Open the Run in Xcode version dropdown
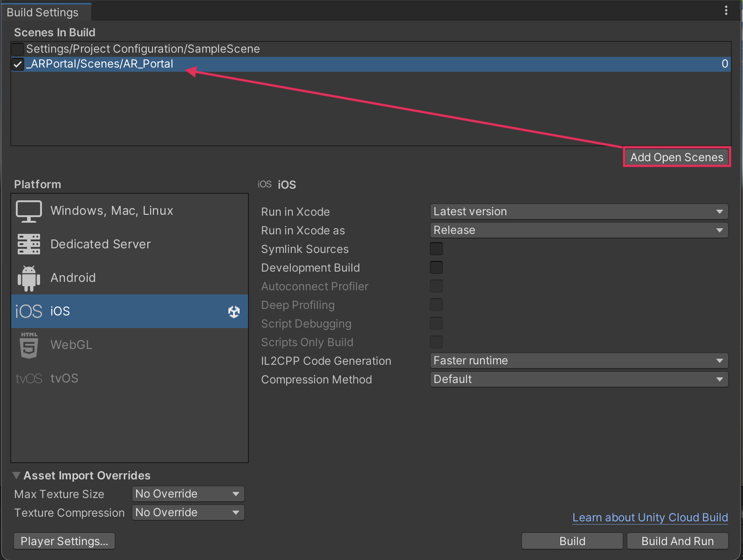743x560 pixels. [578, 212]
